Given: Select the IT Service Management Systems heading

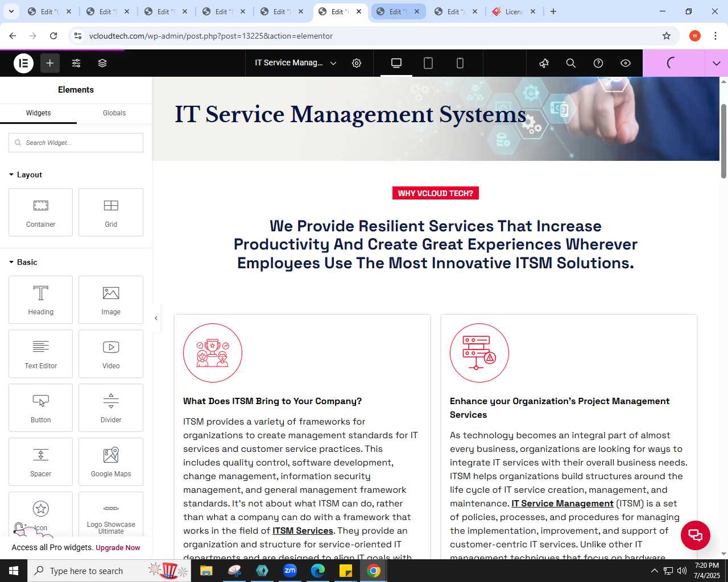Looking at the screenshot, I should tap(350, 114).
